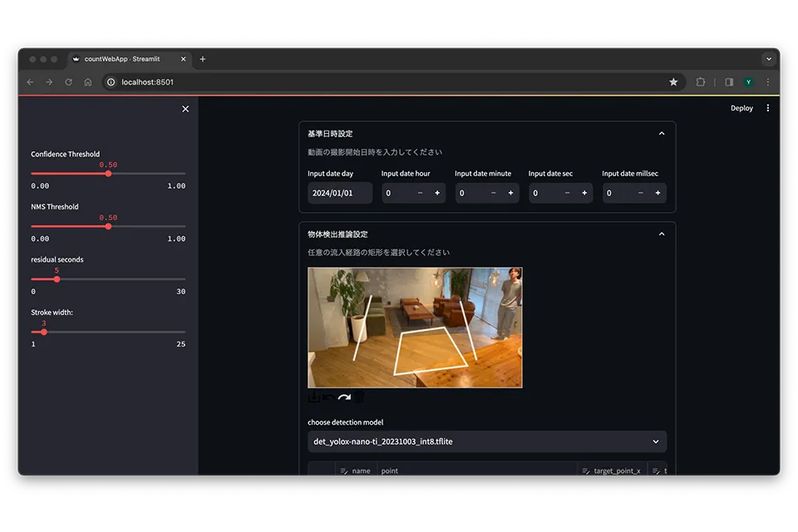Redo the canvas stroke
798x532 pixels.
pos(344,397)
